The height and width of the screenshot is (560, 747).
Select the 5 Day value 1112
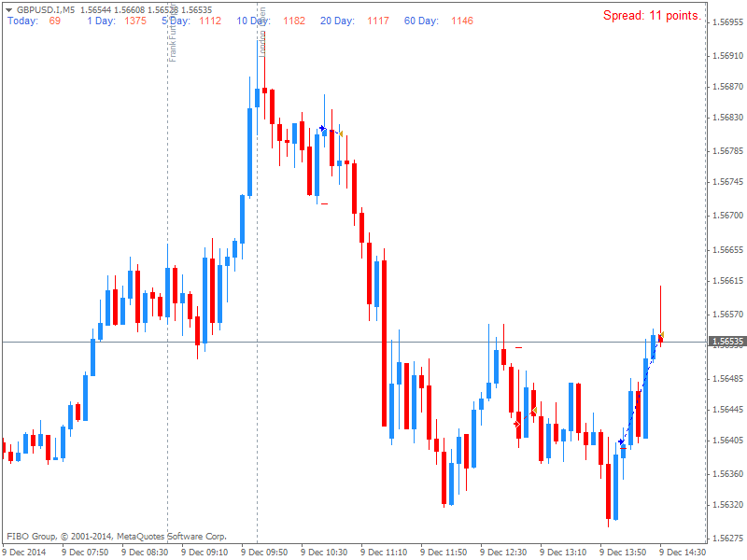pos(210,21)
